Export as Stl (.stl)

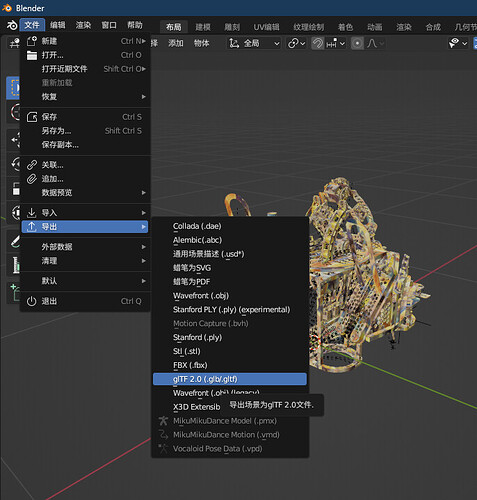coord(230,351)
